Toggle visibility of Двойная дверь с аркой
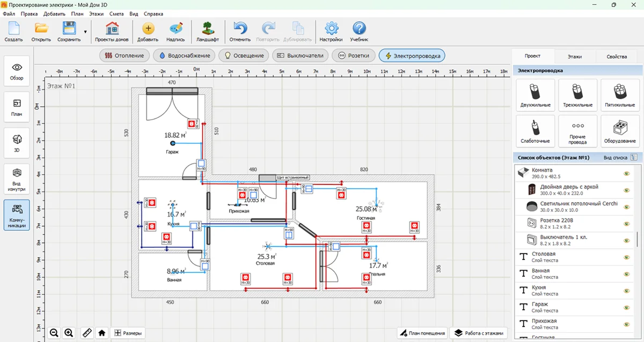The image size is (644, 342). (x=626, y=190)
